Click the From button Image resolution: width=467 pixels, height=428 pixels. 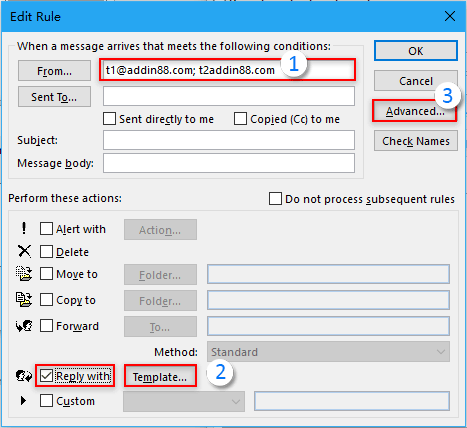pos(54,71)
